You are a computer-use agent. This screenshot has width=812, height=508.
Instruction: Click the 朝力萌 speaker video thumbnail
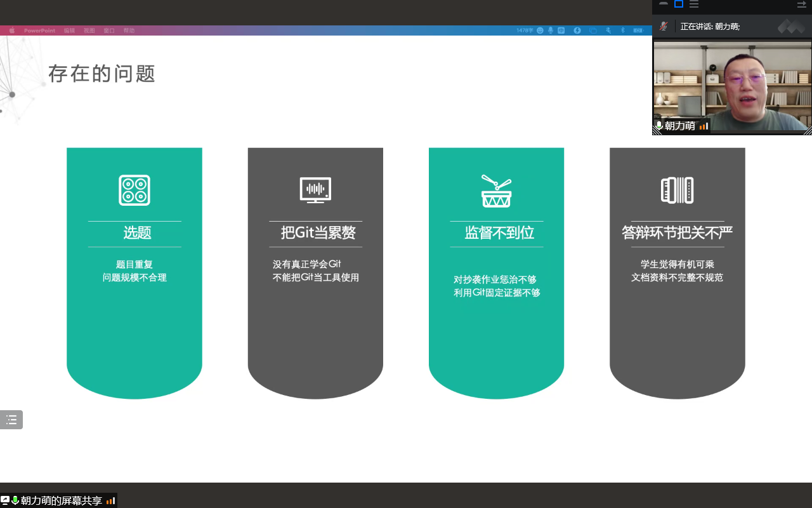point(732,88)
